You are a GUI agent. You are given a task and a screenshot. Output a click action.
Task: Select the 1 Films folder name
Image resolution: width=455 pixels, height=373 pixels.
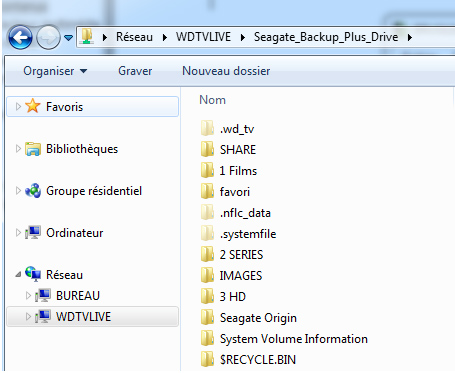click(238, 171)
